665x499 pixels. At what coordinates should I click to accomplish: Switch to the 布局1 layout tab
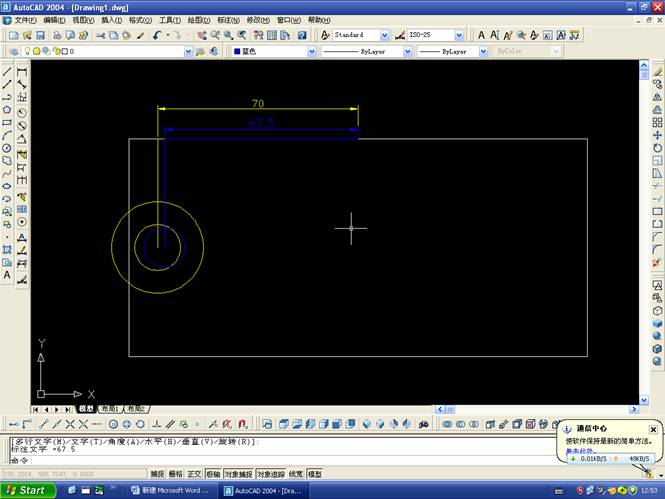click(x=108, y=409)
